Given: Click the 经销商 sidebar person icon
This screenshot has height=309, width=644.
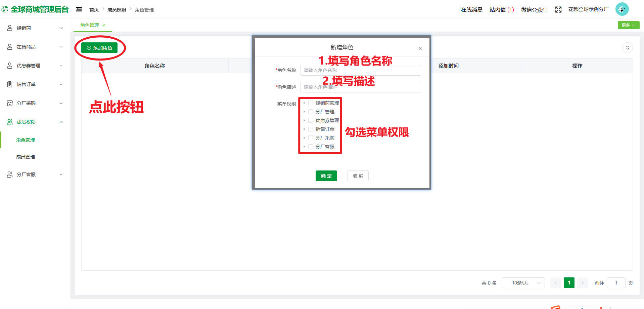Looking at the screenshot, I should [10, 28].
